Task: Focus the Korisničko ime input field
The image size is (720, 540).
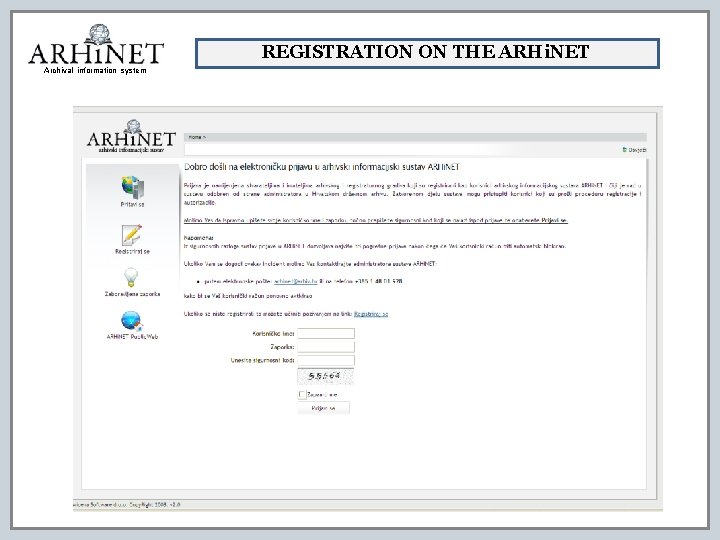Action: click(x=326, y=333)
